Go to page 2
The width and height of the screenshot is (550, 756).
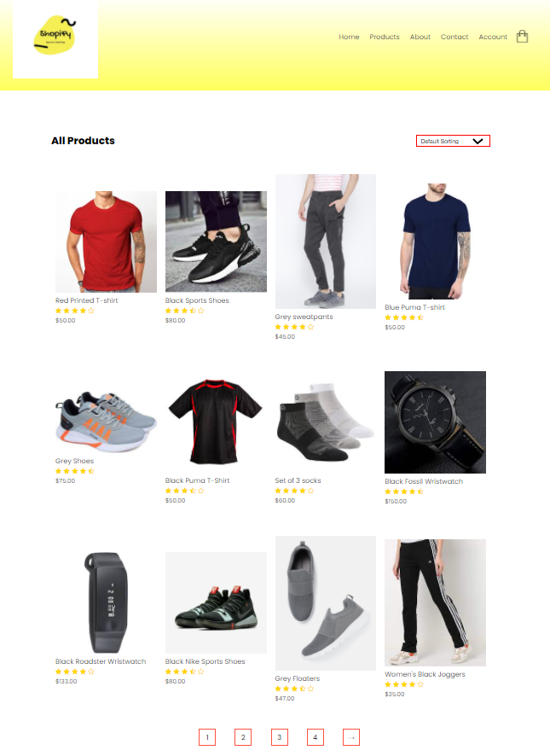[x=243, y=737]
